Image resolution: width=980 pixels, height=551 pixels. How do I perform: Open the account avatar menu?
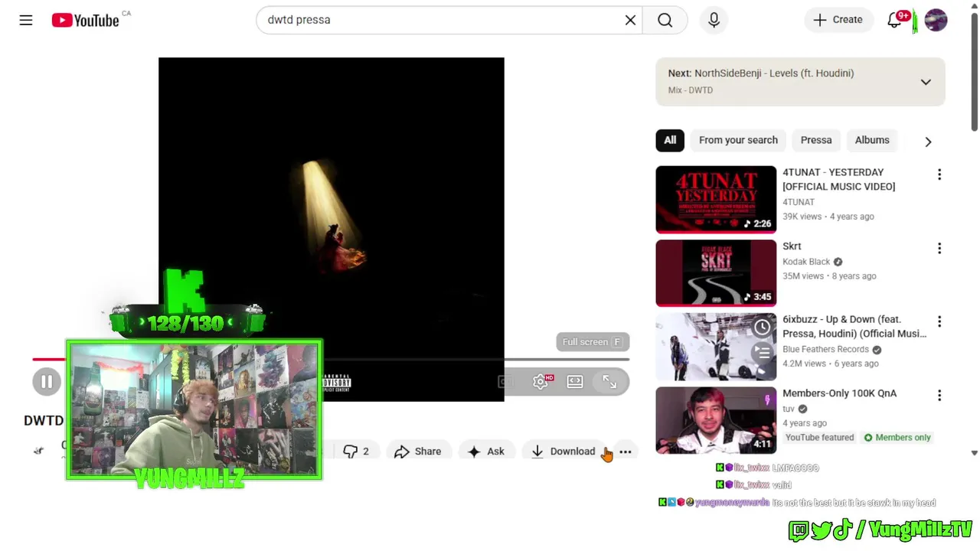click(x=936, y=20)
